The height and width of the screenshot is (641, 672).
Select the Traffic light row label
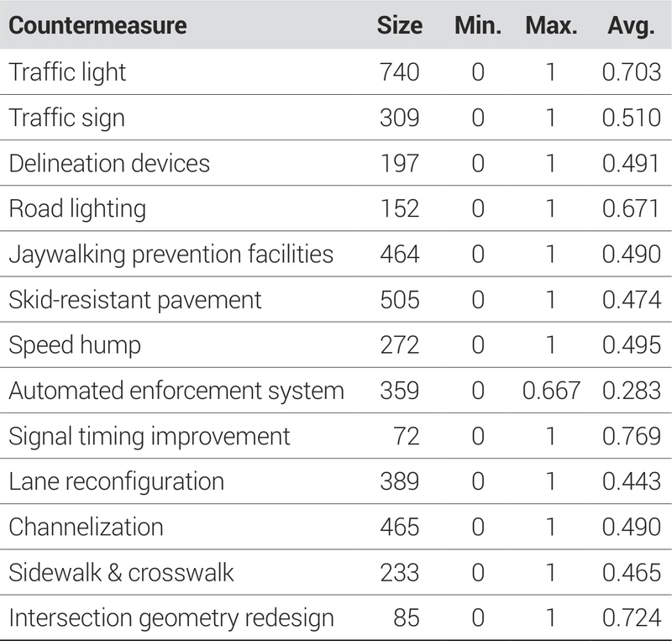[67, 72]
